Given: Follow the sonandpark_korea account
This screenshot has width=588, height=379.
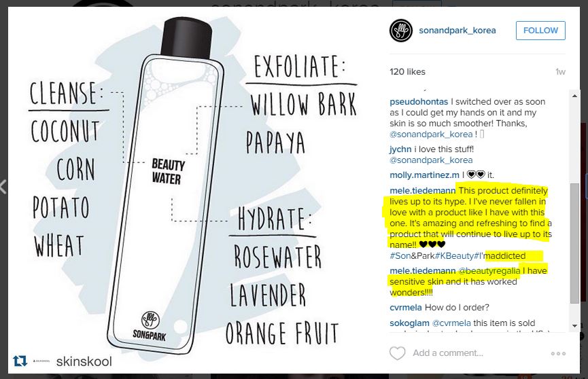Looking at the screenshot, I should (x=540, y=31).
